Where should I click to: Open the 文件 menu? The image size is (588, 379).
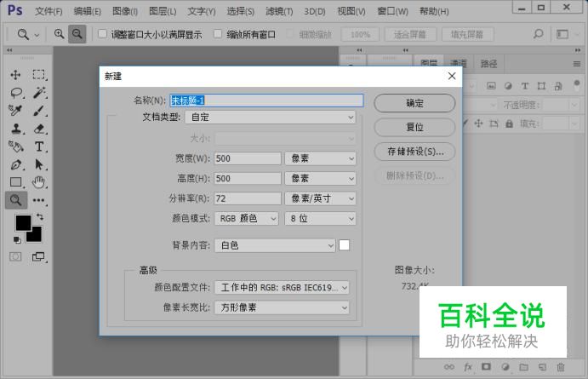point(49,11)
